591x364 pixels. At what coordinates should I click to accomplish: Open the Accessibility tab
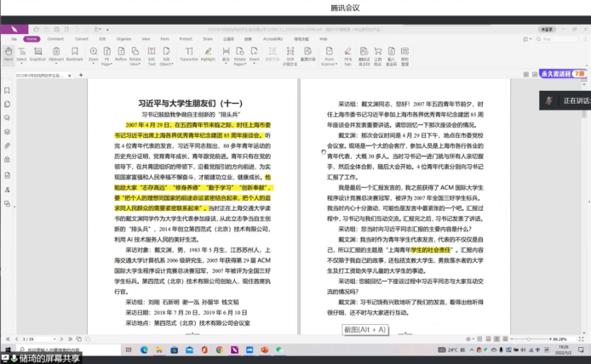point(273,39)
